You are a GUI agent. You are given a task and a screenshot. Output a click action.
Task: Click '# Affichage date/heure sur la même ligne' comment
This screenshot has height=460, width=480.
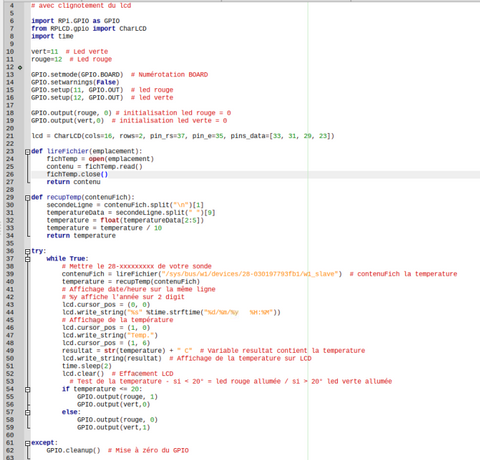point(139,289)
